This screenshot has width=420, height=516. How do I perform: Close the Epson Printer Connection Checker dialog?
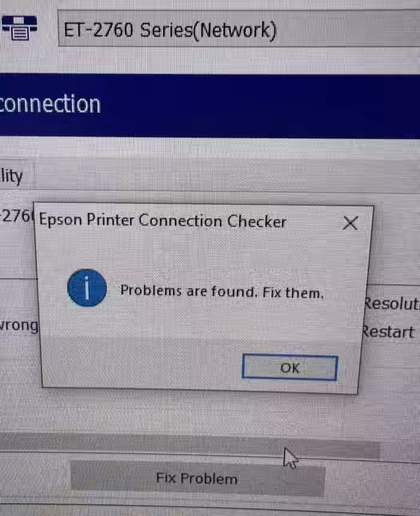point(350,223)
